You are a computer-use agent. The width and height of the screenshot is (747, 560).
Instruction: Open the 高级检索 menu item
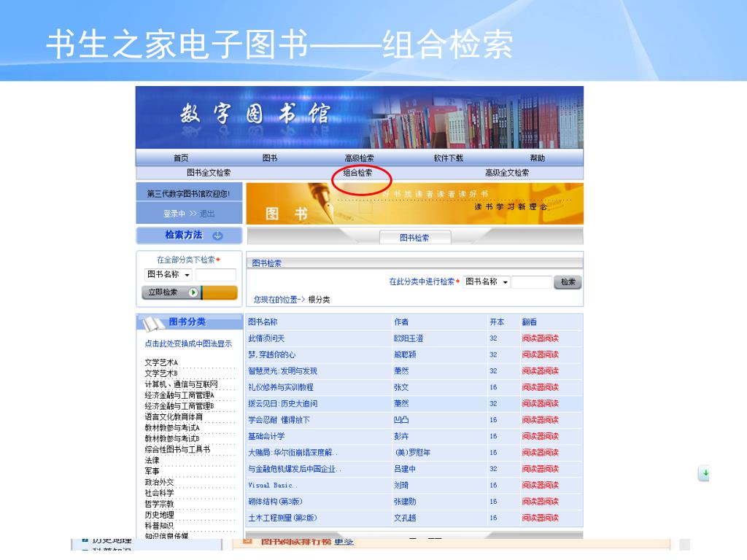click(359, 158)
